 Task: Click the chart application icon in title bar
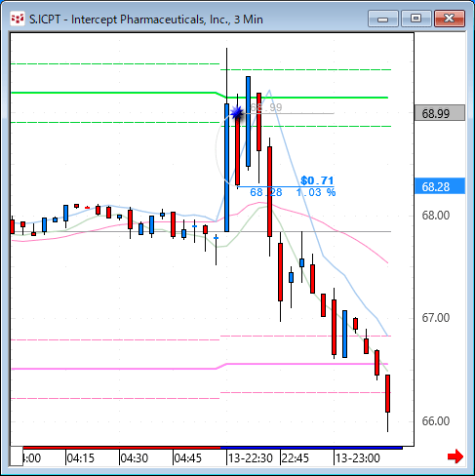point(17,20)
